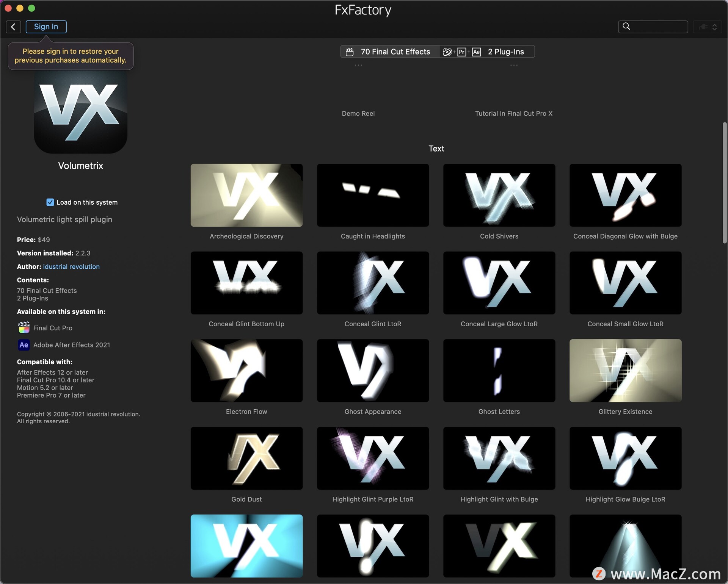The width and height of the screenshot is (728, 584).
Task: Click the Final Cut Pro app icon
Action: (x=24, y=328)
